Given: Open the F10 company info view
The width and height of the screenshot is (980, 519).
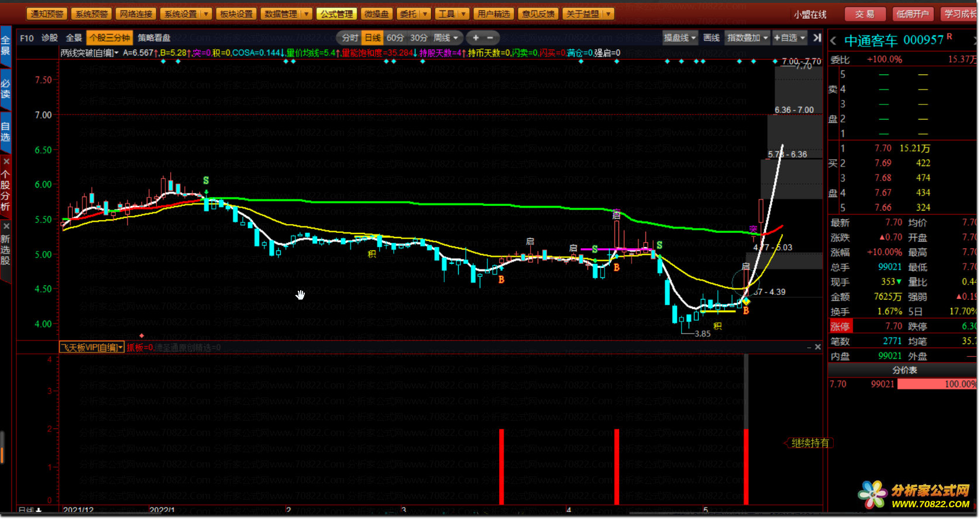Looking at the screenshot, I should point(27,38).
